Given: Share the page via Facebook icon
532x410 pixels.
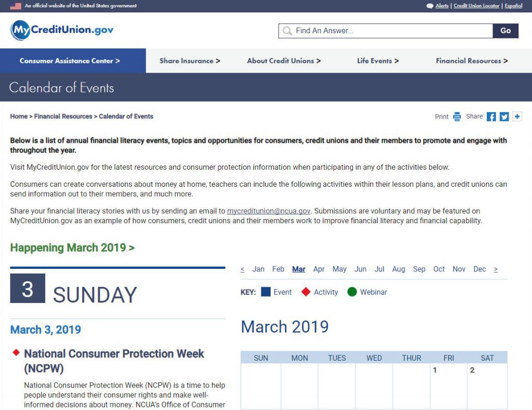Looking at the screenshot, I should click(x=491, y=117).
